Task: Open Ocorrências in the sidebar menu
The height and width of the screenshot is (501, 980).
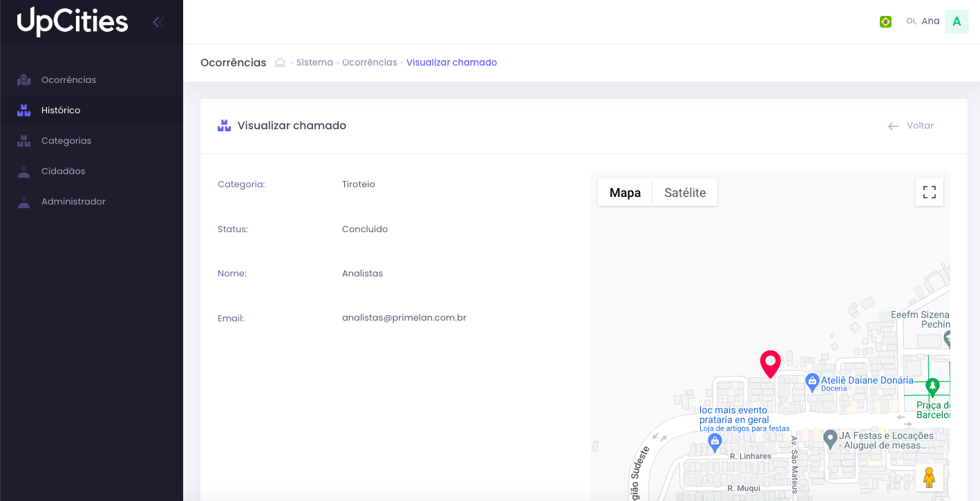Action: pyautogui.click(x=91, y=80)
